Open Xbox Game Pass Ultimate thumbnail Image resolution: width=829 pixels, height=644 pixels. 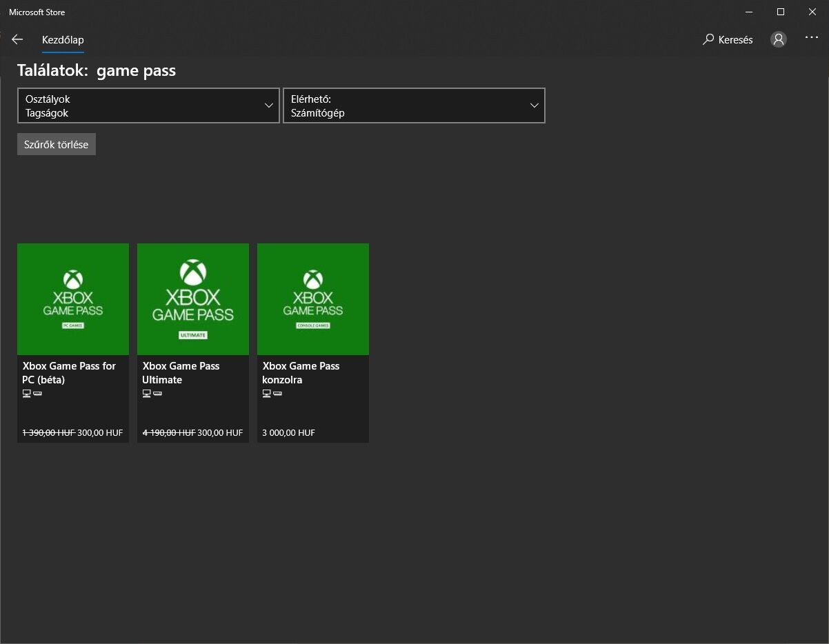(193, 299)
